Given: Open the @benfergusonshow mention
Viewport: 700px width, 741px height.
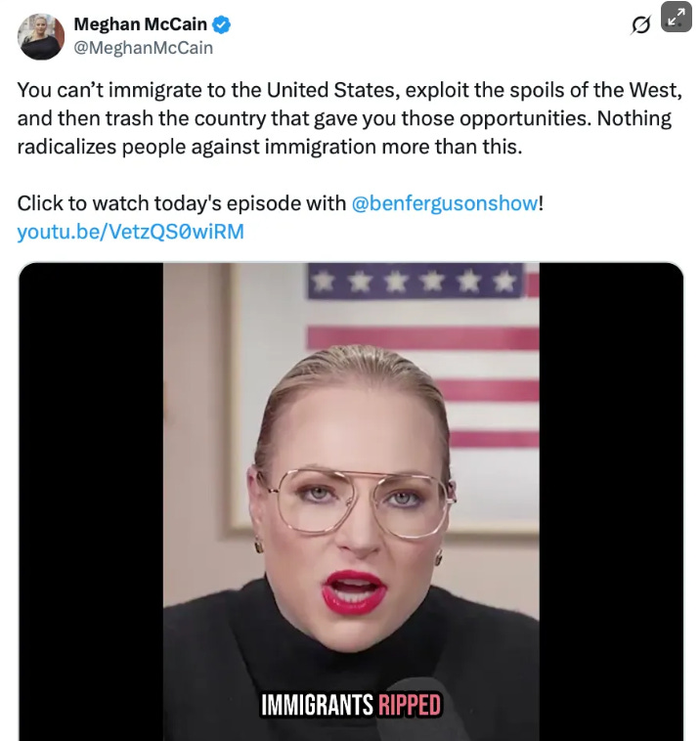Looking at the screenshot, I should click(445, 203).
